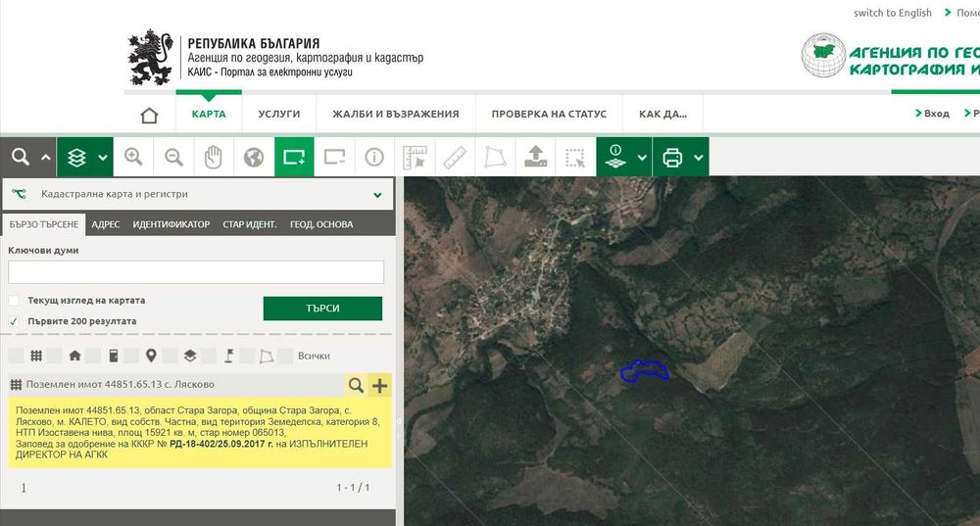Image resolution: width=980 pixels, height=526 pixels.
Task: Uncheck Първите 200 резултата checkbox
Action: pyautogui.click(x=14, y=321)
